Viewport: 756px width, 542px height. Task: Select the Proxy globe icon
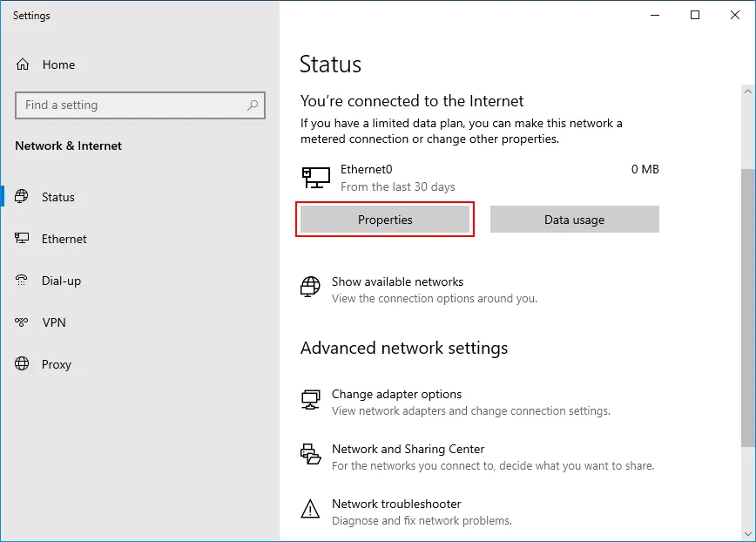[23, 364]
